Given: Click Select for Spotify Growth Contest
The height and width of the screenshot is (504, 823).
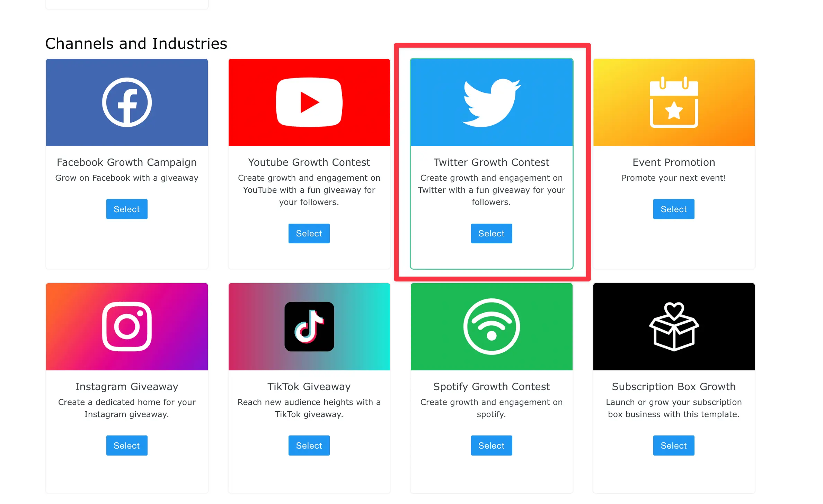Looking at the screenshot, I should [x=492, y=445].
